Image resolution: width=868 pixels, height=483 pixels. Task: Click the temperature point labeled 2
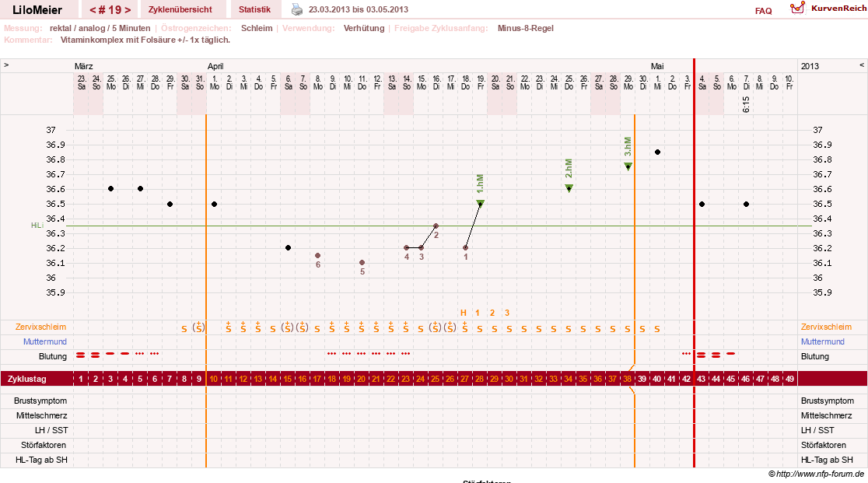coord(436,226)
